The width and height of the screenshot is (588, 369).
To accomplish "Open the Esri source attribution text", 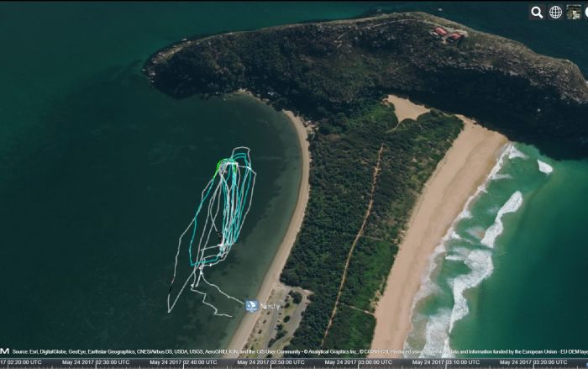I will (25, 351).
